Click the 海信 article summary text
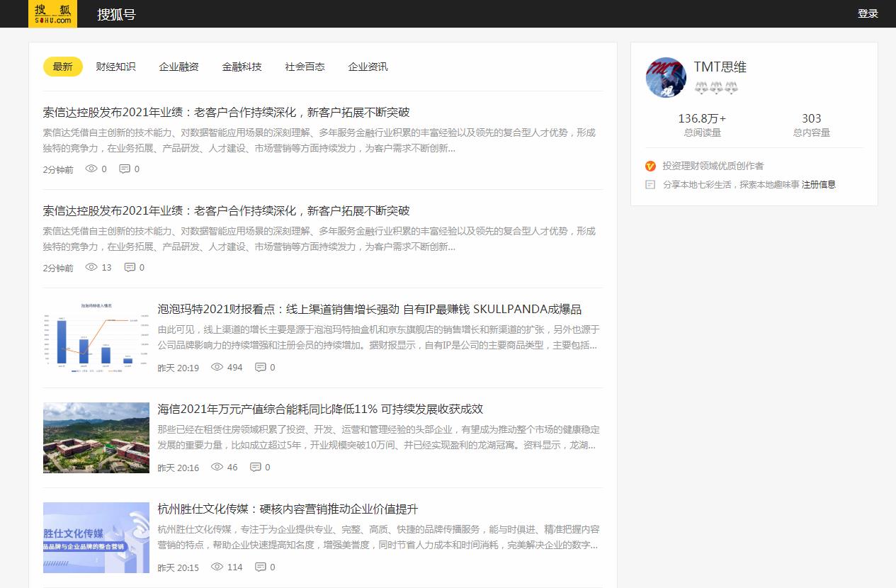This screenshot has height=588, width=896. point(378,438)
